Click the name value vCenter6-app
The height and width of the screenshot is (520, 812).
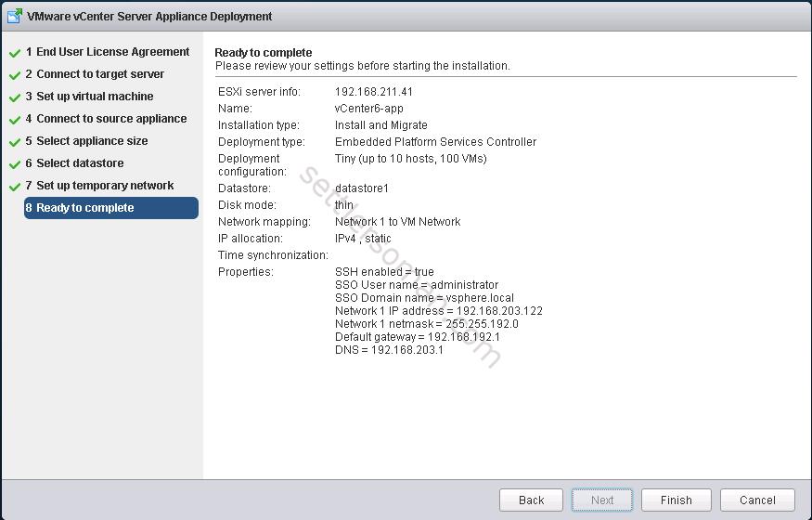(368, 109)
